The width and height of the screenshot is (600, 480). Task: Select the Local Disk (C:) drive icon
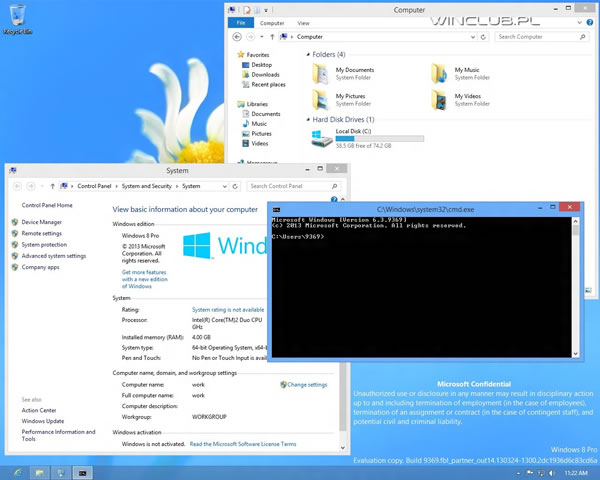[321, 138]
